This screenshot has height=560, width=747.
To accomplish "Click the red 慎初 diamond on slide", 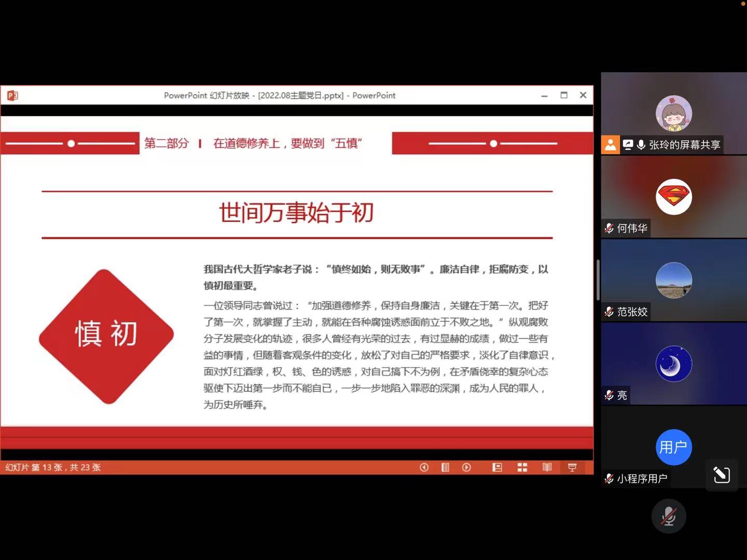I will [x=106, y=336].
